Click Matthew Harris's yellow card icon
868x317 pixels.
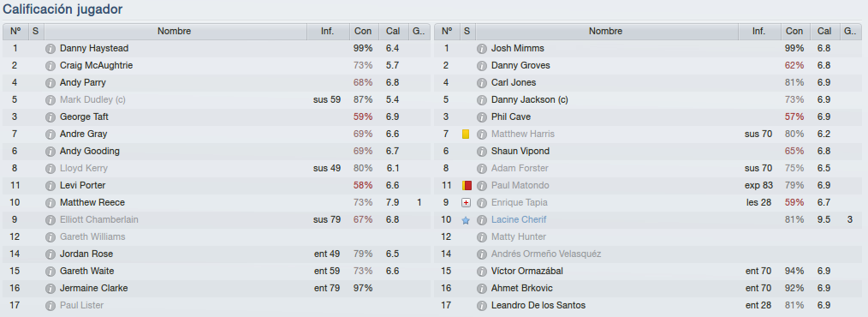(x=466, y=135)
